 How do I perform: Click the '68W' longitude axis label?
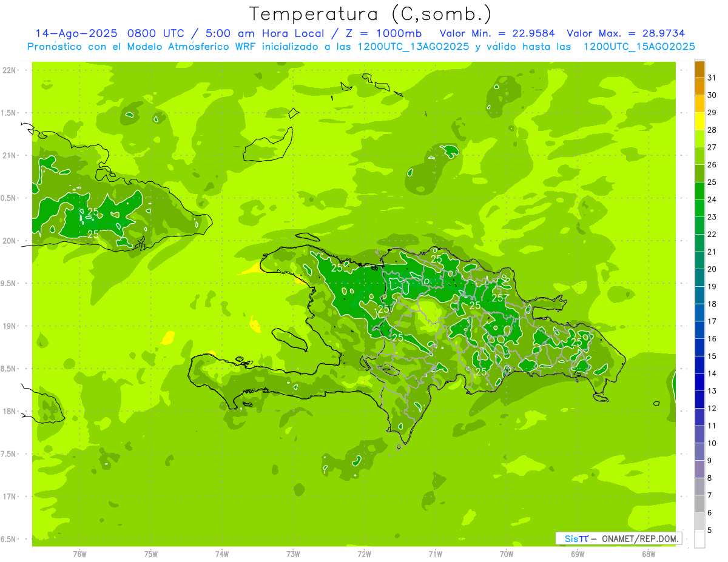coord(649,554)
